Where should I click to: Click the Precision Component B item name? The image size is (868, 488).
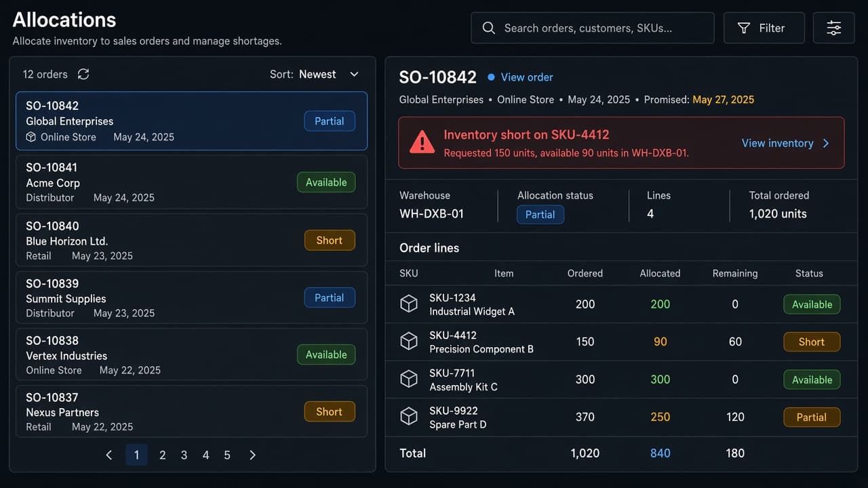[x=481, y=349]
